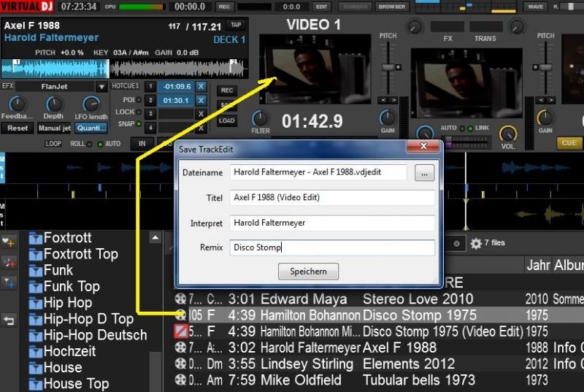This screenshot has width=584, height=392.
Task: Select the 'Elements 2012' track row
Action: click(x=378, y=364)
